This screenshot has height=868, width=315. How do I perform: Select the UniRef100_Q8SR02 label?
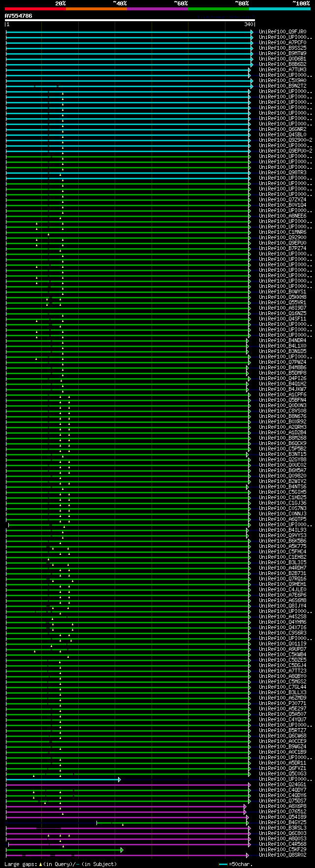click(x=283, y=855)
